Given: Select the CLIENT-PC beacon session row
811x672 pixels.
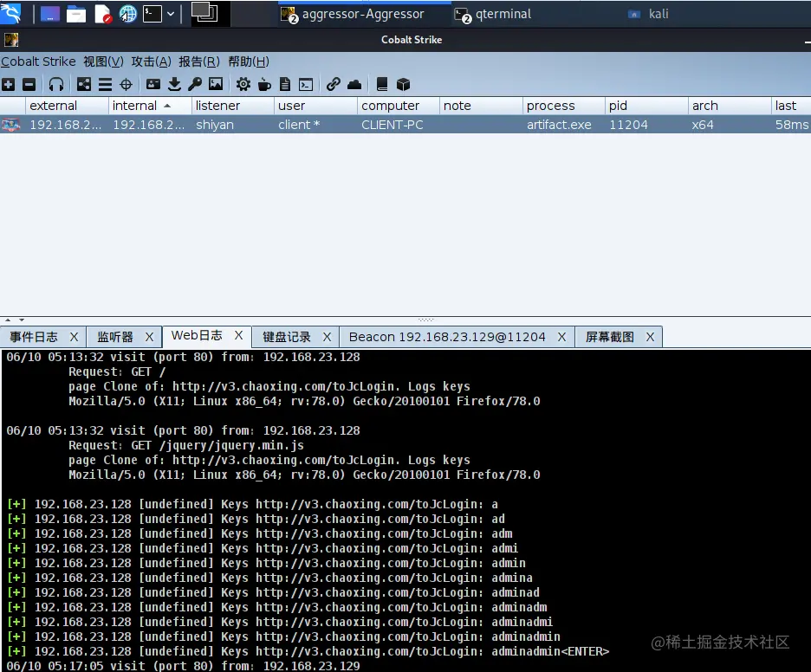Looking at the screenshot, I should point(405,125).
